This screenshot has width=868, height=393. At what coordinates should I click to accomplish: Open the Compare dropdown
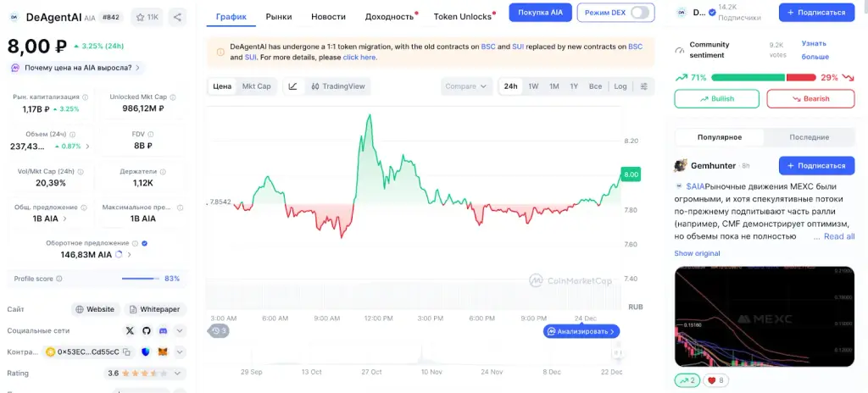pyautogui.click(x=466, y=86)
